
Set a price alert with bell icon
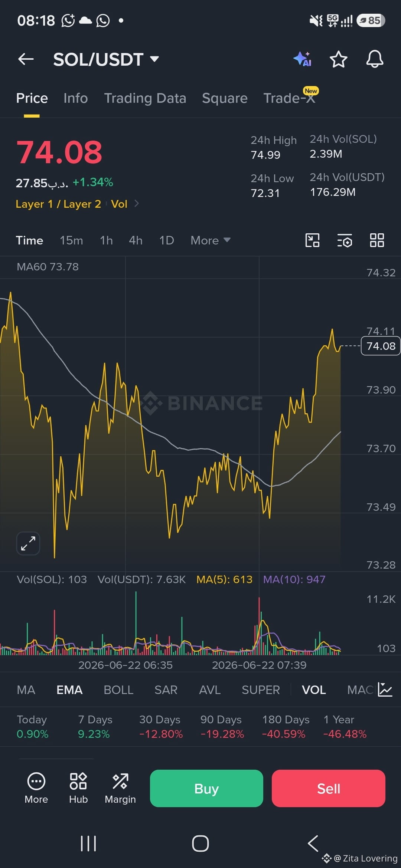pos(375,59)
